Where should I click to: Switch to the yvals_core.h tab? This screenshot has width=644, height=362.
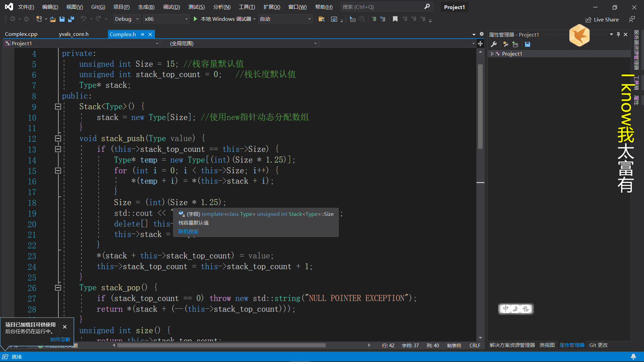(x=74, y=34)
